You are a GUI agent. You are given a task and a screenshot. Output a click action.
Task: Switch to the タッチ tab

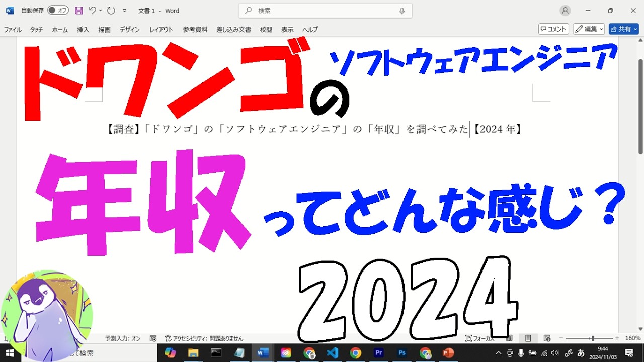click(x=37, y=30)
